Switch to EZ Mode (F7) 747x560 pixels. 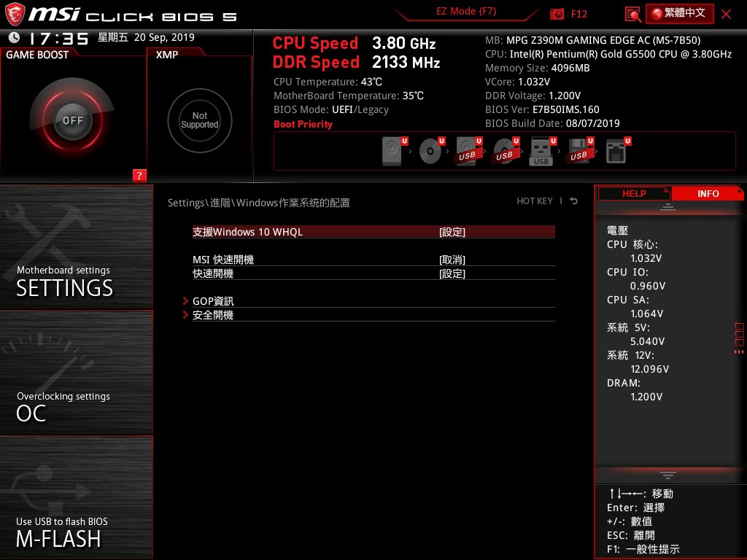465,11
